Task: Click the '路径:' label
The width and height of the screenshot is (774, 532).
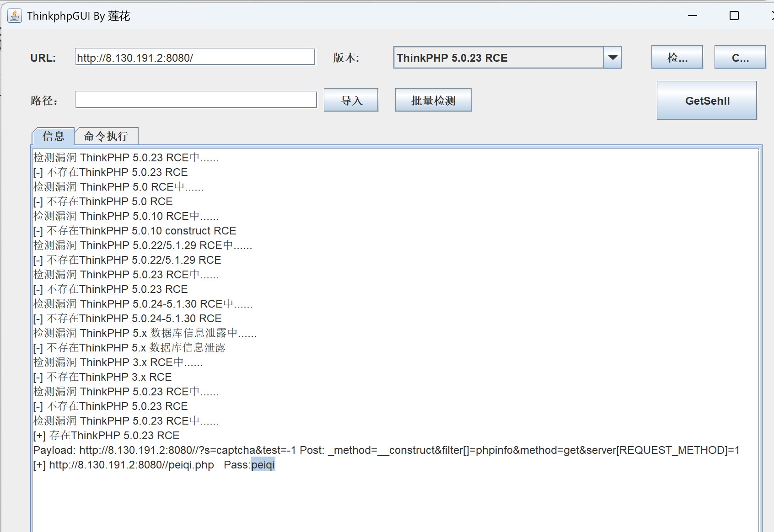Action: [x=44, y=101]
